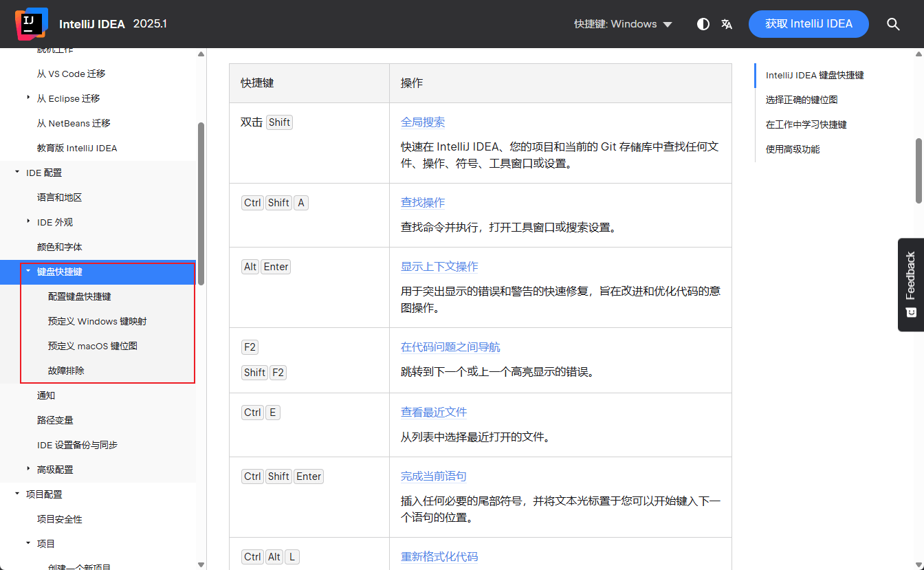Toggle the dark/light theme icon
The image size is (924, 570).
[x=703, y=24]
